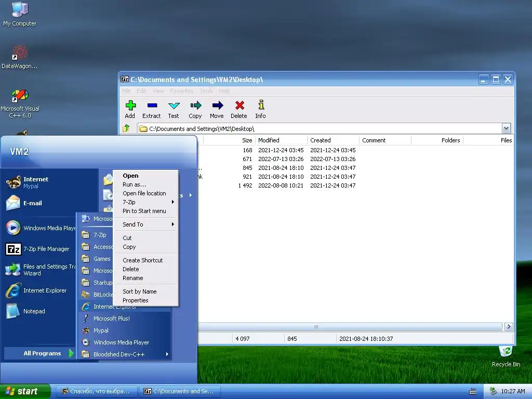532x399 pixels.
Task: Open the BitLocker program entry
Action: point(96,294)
